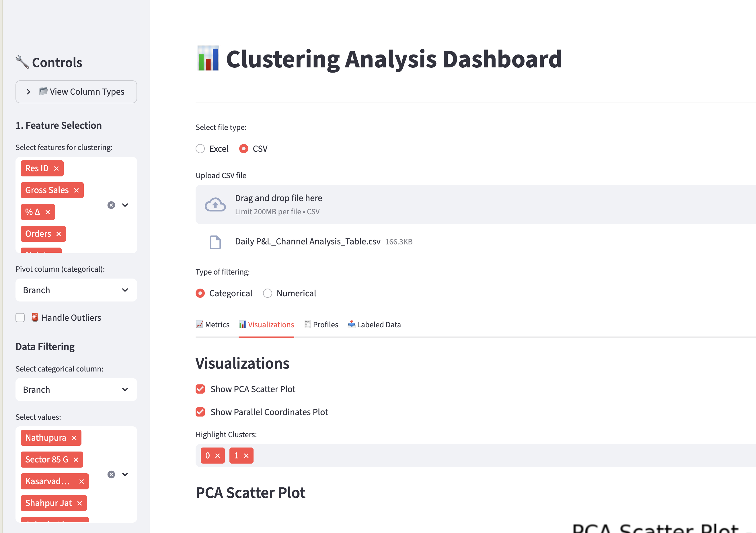The width and height of the screenshot is (756, 533).
Task: Remove cluster 1 from Highlight Clusters
Action: tap(247, 456)
